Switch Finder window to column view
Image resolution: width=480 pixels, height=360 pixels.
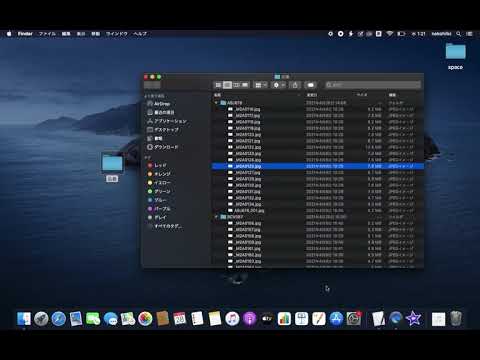[x=236, y=85]
